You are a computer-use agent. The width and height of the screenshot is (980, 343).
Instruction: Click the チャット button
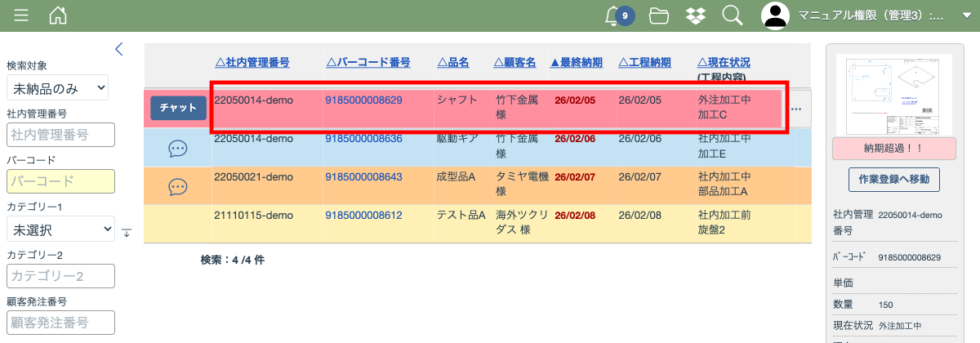[x=178, y=108]
